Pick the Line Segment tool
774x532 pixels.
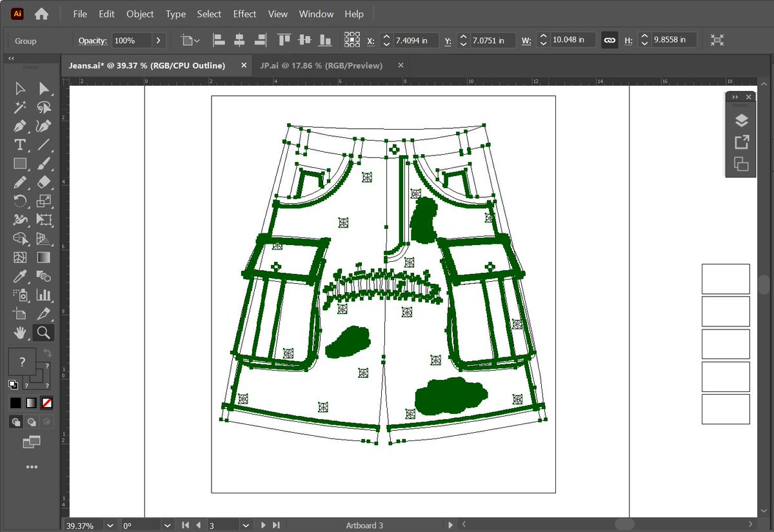click(x=44, y=144)
